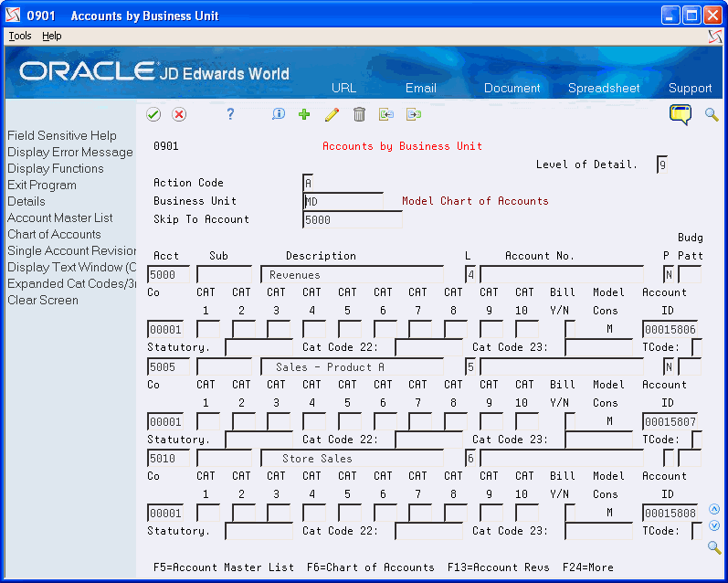Select Chart of Accounts in sidebar
The image size is (728, 583).
[54, 234]
